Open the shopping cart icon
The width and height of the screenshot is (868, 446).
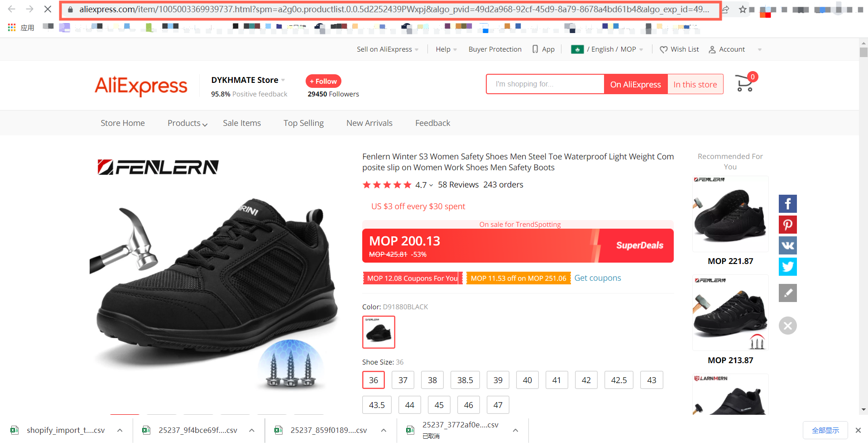tap(745, 83)
